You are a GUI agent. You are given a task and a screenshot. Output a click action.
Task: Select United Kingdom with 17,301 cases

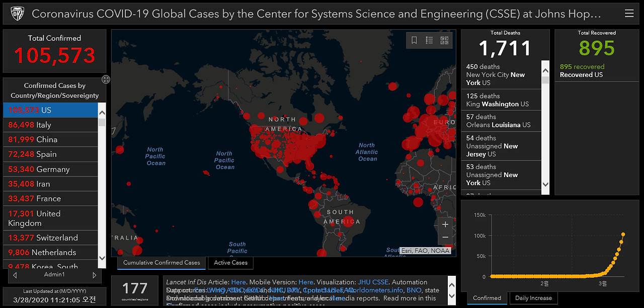point(50,218)
